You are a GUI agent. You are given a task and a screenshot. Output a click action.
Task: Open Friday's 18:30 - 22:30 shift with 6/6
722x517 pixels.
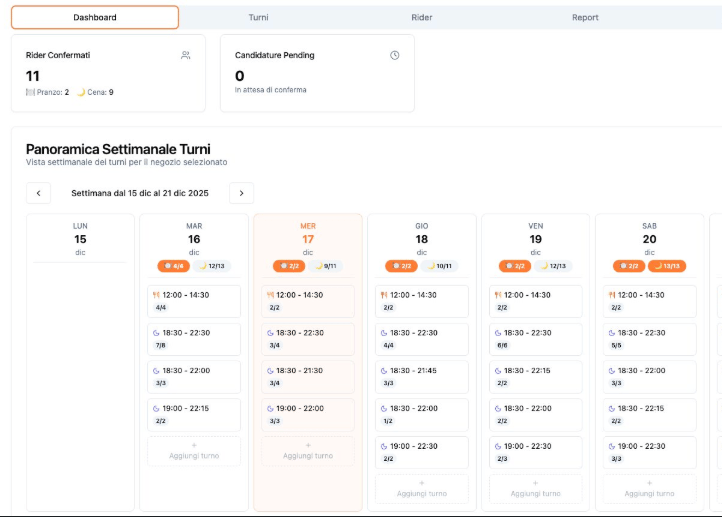[x=536, y=339]
